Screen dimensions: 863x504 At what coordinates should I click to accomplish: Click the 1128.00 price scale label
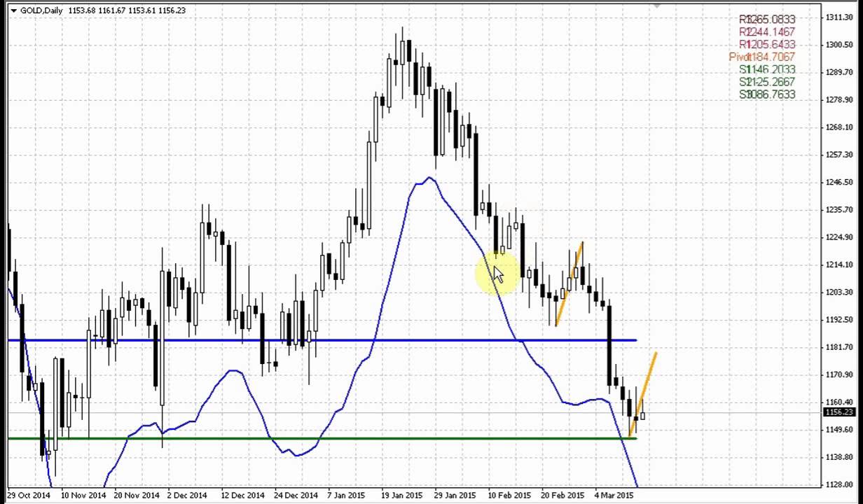(839, 484)
